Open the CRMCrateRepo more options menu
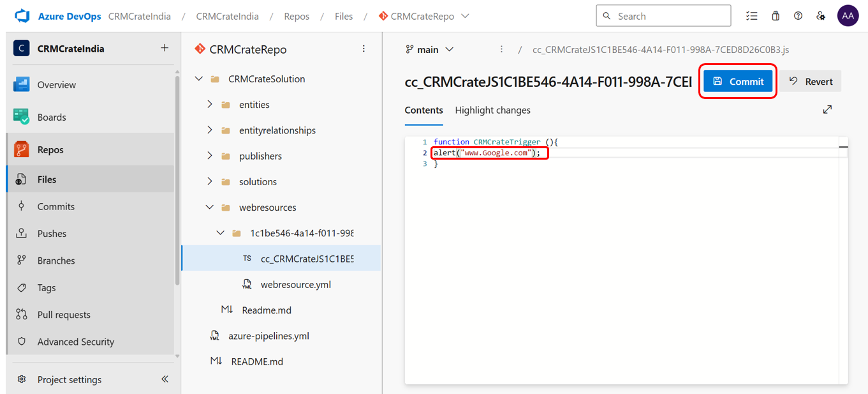The height and width of the screenshot is (394, 868). (x=364, y=49)
